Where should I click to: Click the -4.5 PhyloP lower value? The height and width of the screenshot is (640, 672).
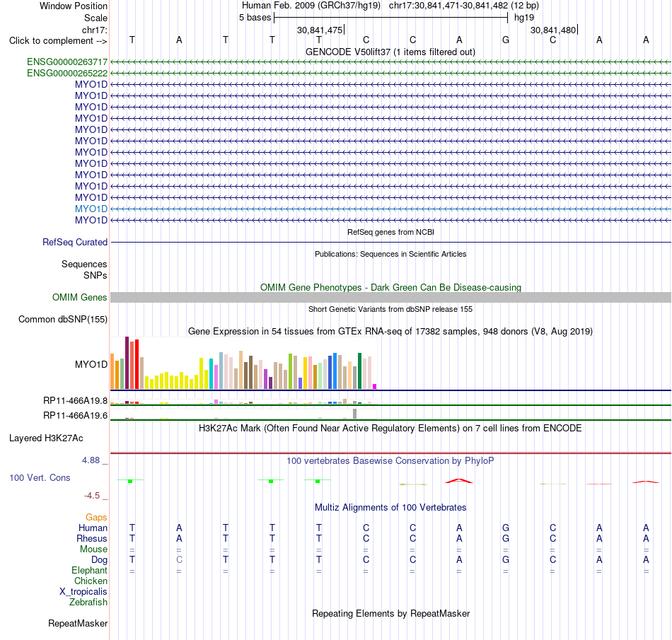[92, 496]
